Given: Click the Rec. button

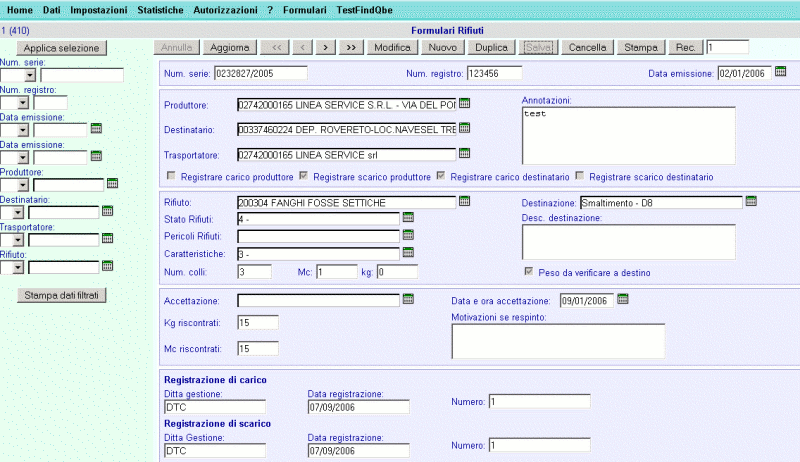Looking at the screenshot, I should coord(686,47).
